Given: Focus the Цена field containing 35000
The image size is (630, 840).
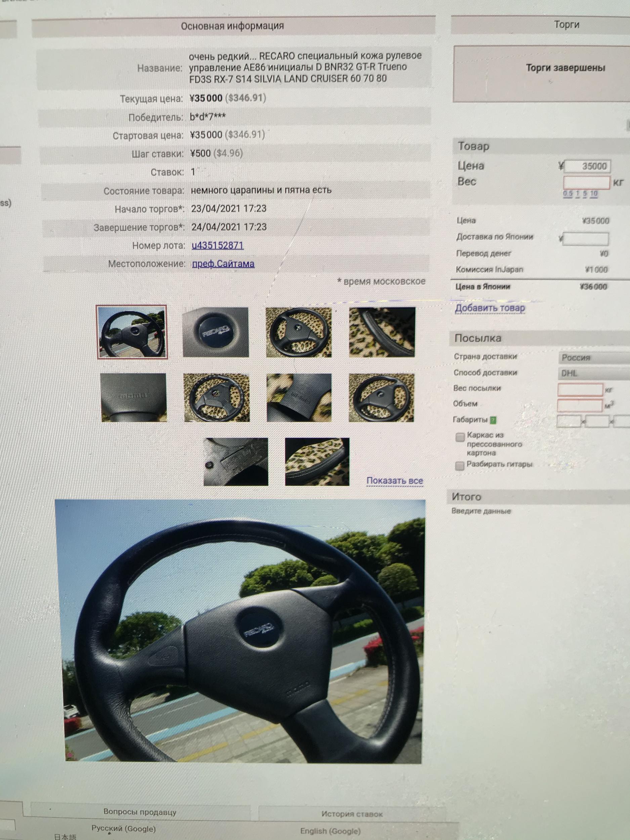Looking at the screenshot, I should [587, 166].
